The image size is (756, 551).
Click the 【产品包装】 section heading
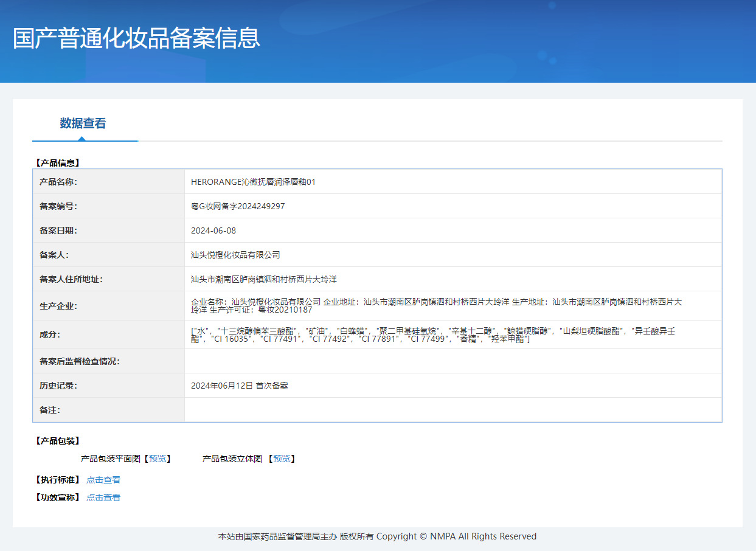pos(58,441)
